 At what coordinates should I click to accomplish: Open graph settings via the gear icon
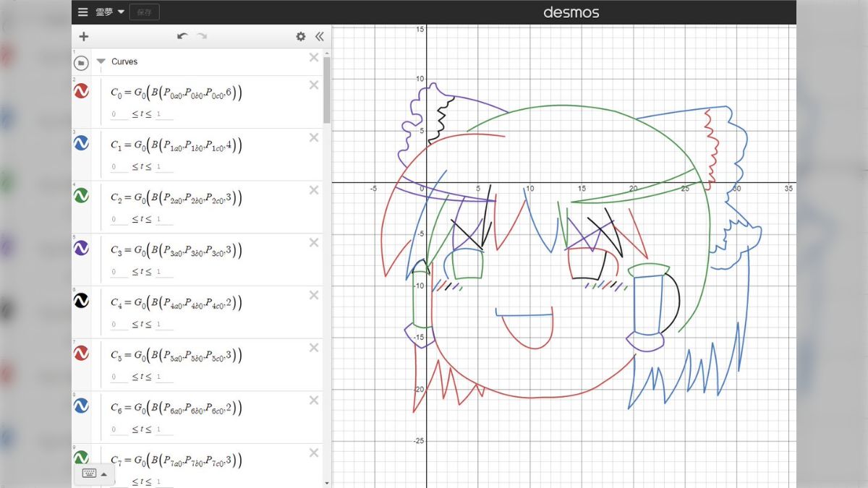[301, 36]
